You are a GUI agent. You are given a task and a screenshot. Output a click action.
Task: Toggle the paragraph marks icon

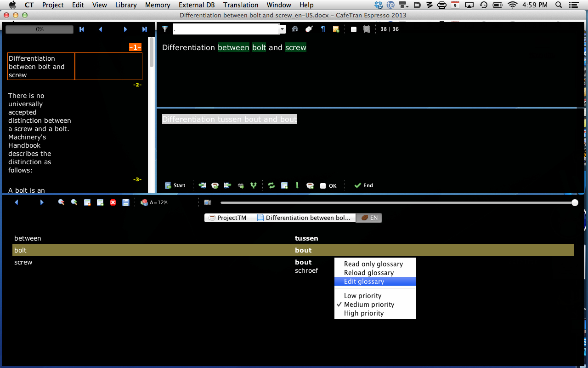pos(323,29)
